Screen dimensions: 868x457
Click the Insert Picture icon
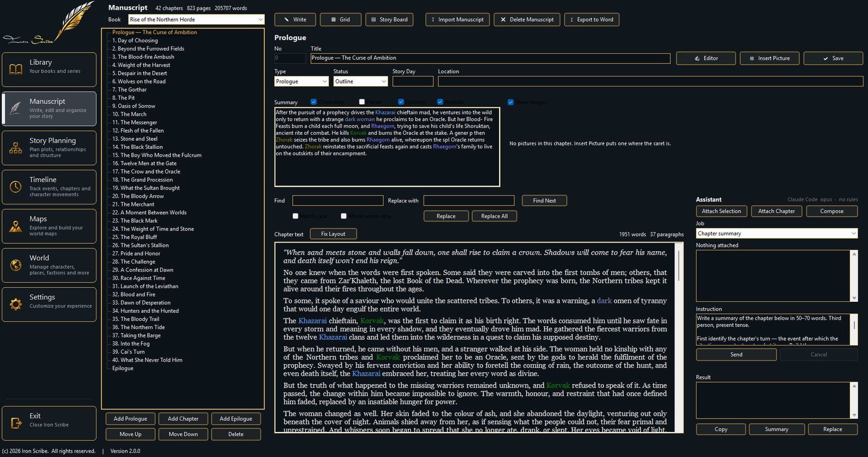pyautogui.click(x=751, y=58)
